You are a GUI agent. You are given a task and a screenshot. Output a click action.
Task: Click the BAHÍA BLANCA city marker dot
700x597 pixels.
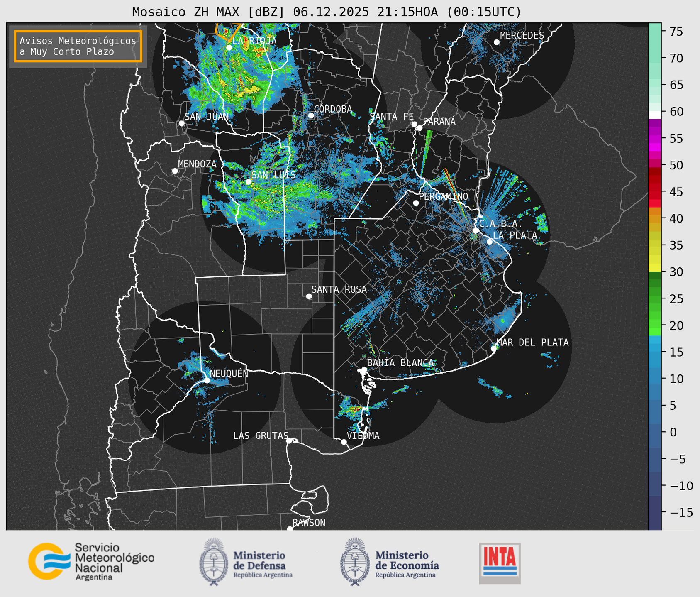pyautogui.click(x=364, y=369)
